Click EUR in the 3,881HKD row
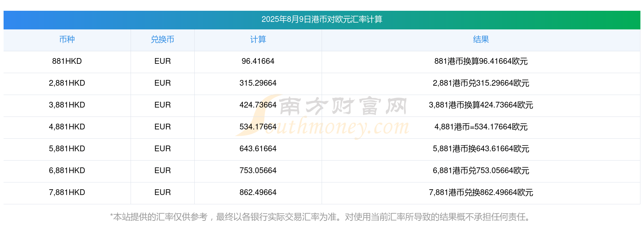This screenshot has height=233, width=644. click(162, 105)
